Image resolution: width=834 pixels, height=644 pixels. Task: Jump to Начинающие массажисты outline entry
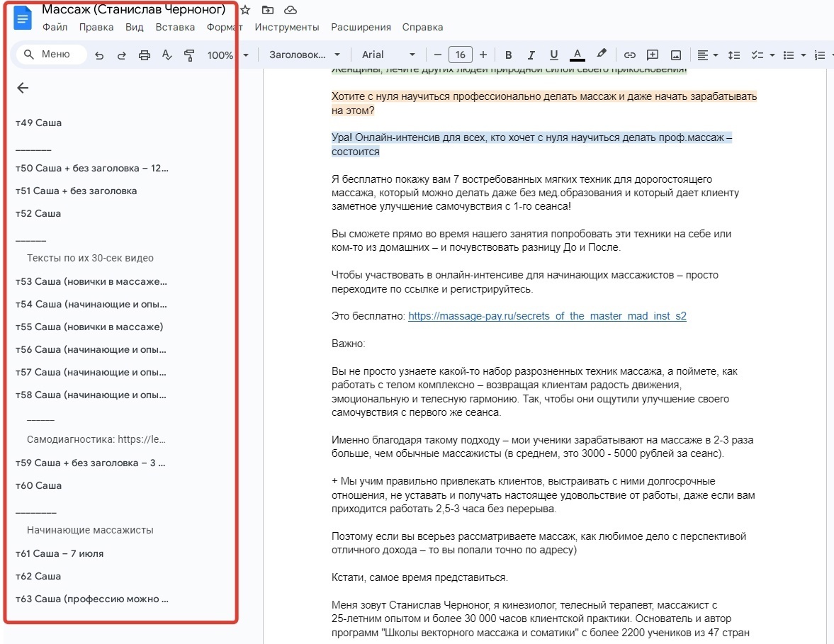coord(90,530)
